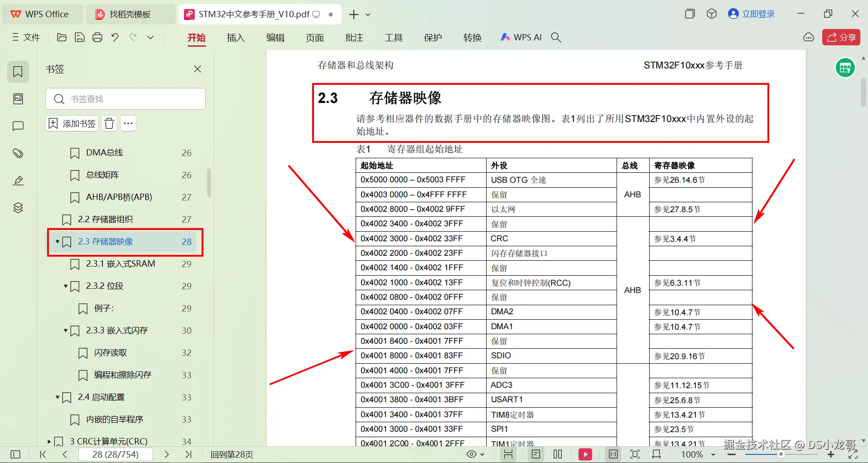
Task: Open the window list icon in the title bar
Action: click(690, 14)
